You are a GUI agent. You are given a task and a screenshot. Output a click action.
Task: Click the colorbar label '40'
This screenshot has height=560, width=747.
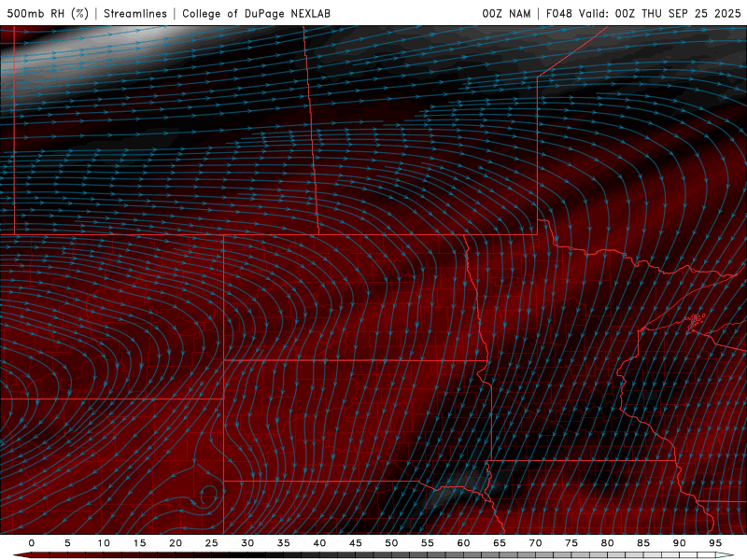pyautogui.click(x=319, y=543)
